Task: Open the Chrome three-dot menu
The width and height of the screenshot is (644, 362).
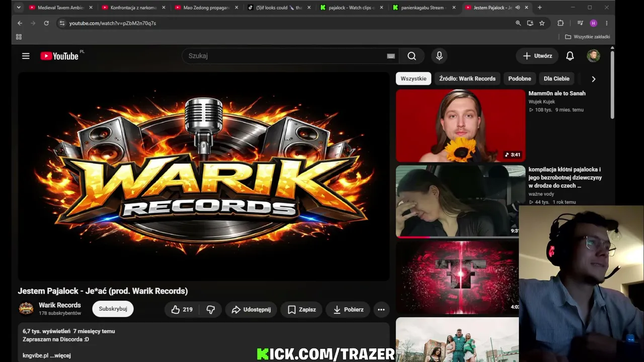Action: (607, 23)
